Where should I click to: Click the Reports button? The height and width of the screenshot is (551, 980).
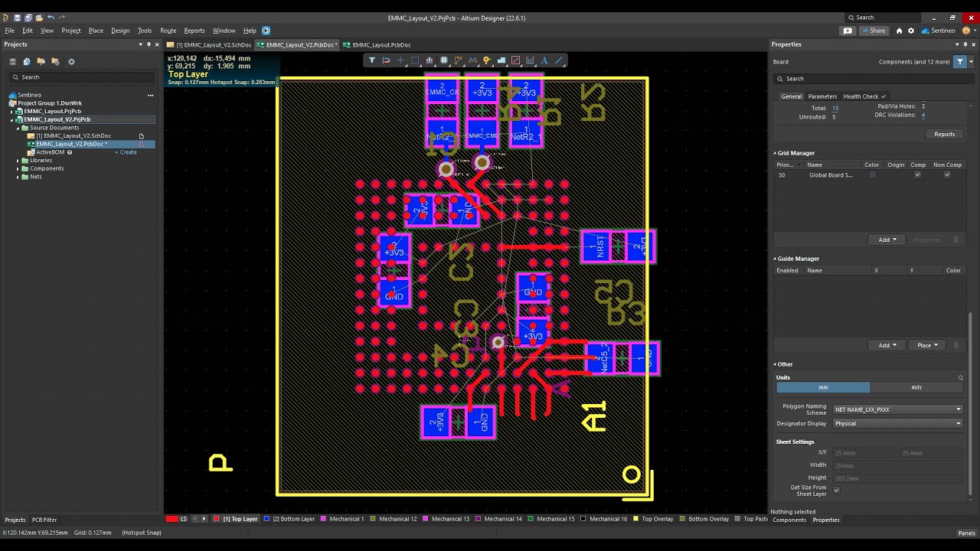[x=944, y=134]
